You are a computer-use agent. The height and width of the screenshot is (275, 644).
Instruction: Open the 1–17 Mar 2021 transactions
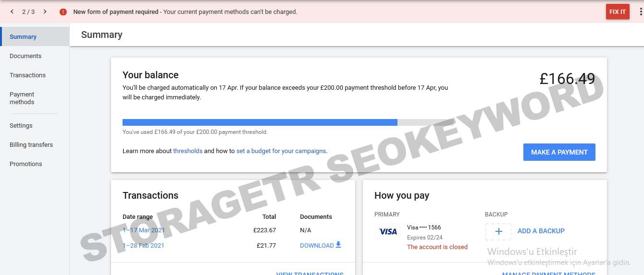tap(144, 230)
